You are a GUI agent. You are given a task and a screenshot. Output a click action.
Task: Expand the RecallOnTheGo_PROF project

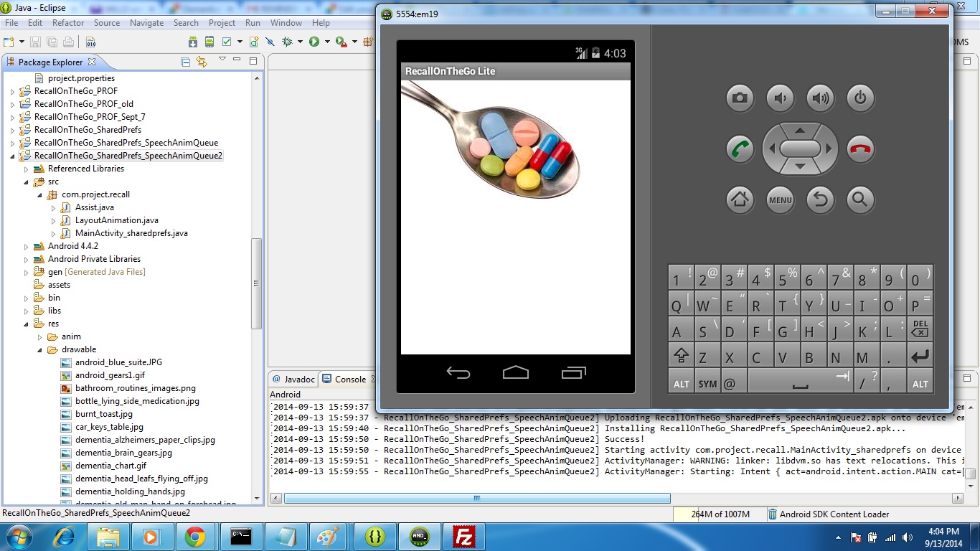(12, 91)
